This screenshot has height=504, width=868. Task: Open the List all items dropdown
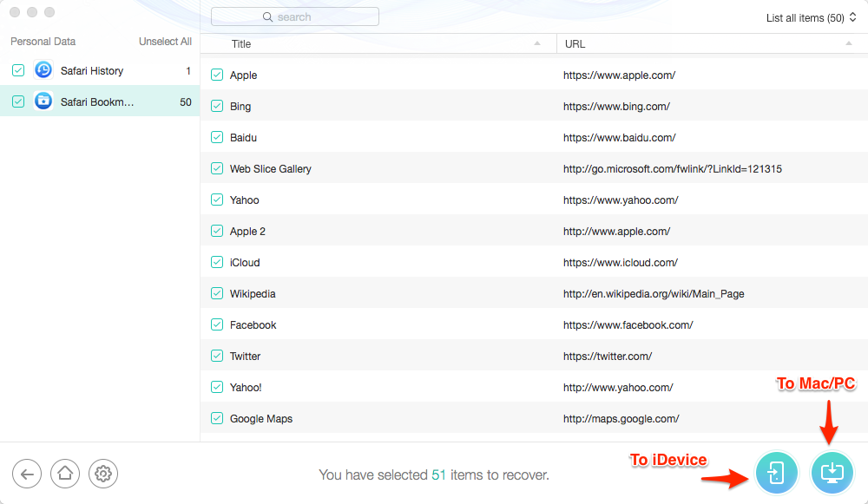[811, 17]
